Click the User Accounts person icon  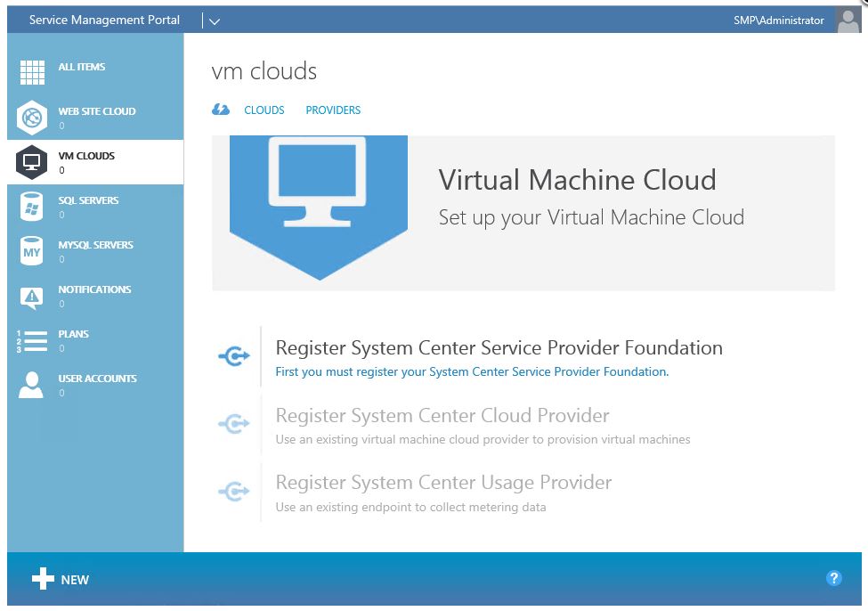31,385
